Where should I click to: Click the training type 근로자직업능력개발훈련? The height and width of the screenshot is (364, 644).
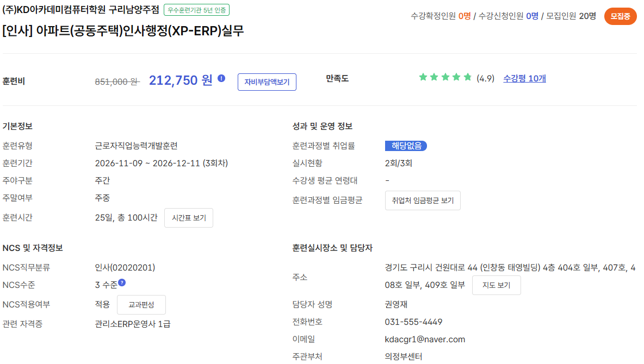[137, 146]
